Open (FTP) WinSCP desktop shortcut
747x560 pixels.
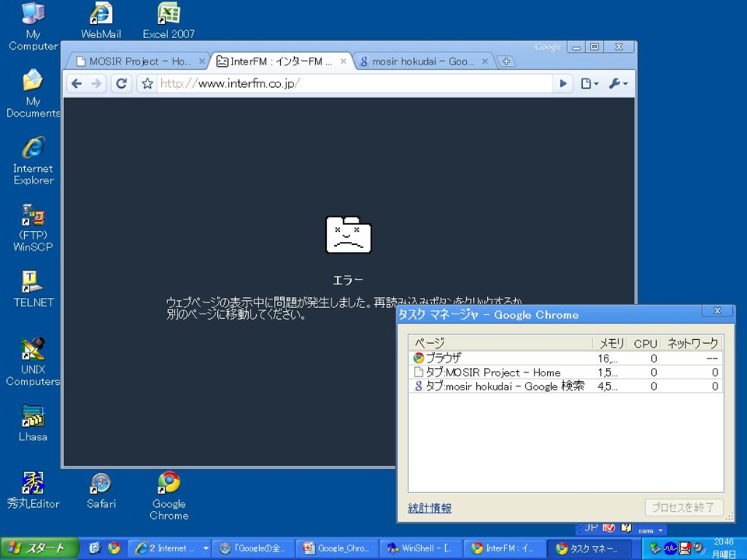pyautogui.click(x=33, y=228)
